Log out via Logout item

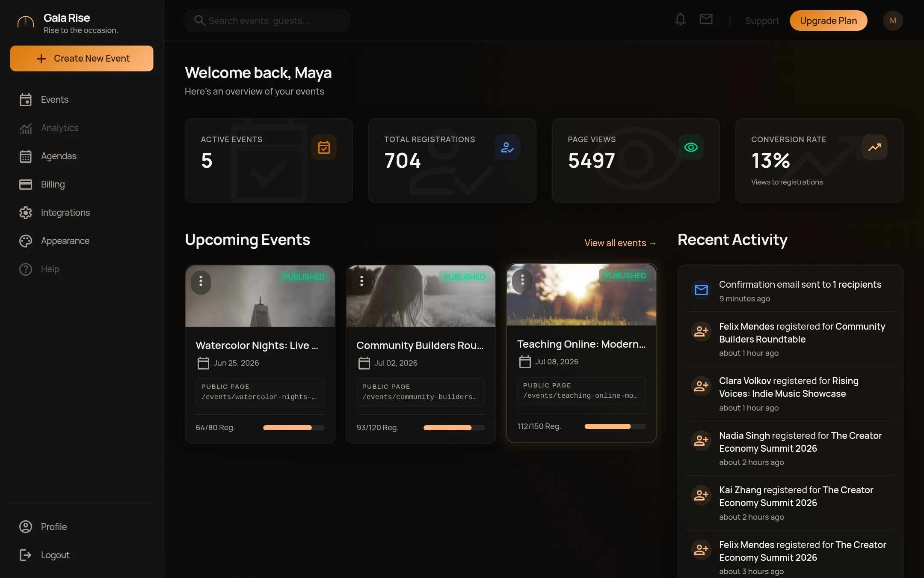click(82, 555)
